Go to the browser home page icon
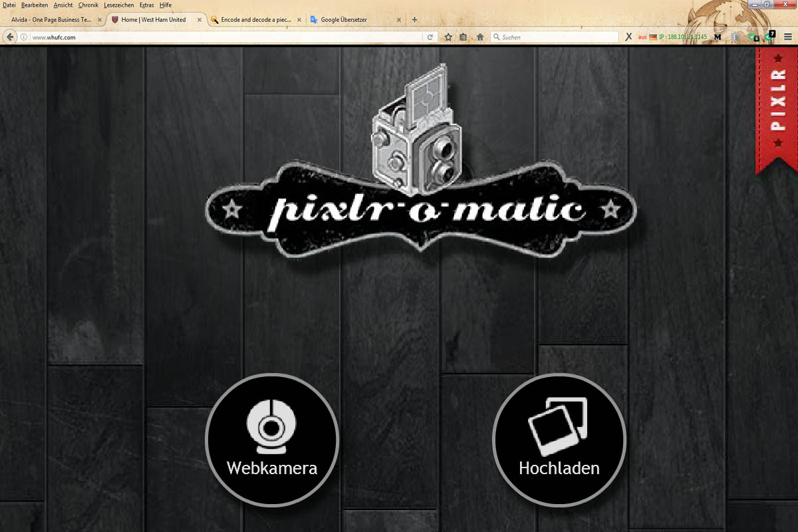798x532 pixels. point(479,37)
